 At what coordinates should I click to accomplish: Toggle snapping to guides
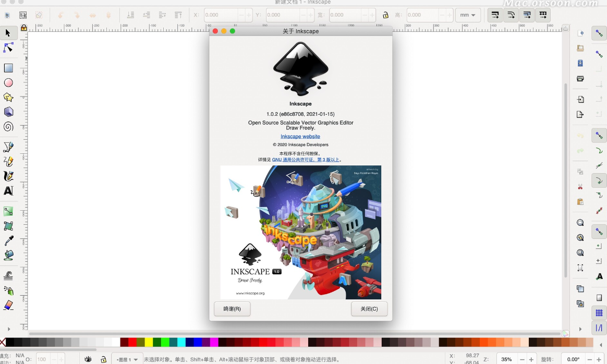pos(599,328)
